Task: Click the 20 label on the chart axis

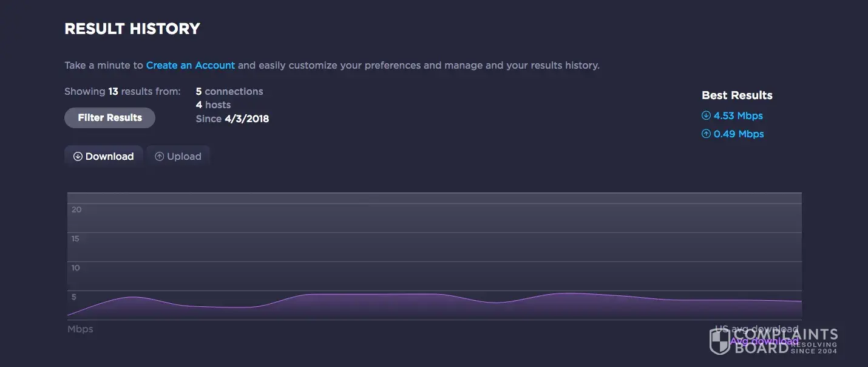Action: coord(76,210)
